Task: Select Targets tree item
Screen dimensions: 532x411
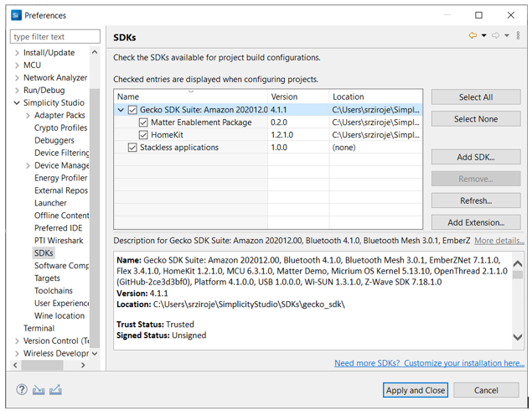Action: 47,278
